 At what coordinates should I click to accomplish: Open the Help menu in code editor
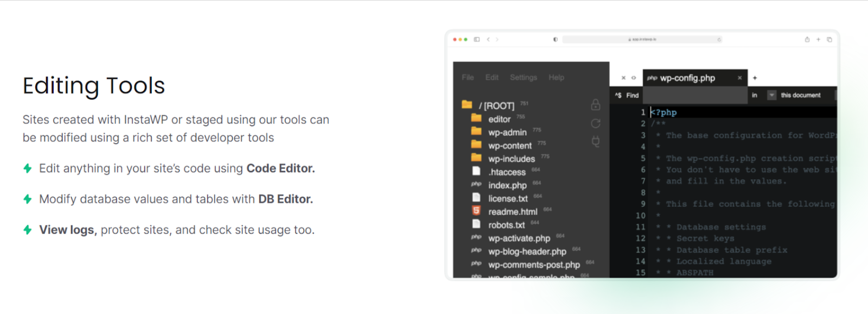pyautogui.click(x=556, y=77)
